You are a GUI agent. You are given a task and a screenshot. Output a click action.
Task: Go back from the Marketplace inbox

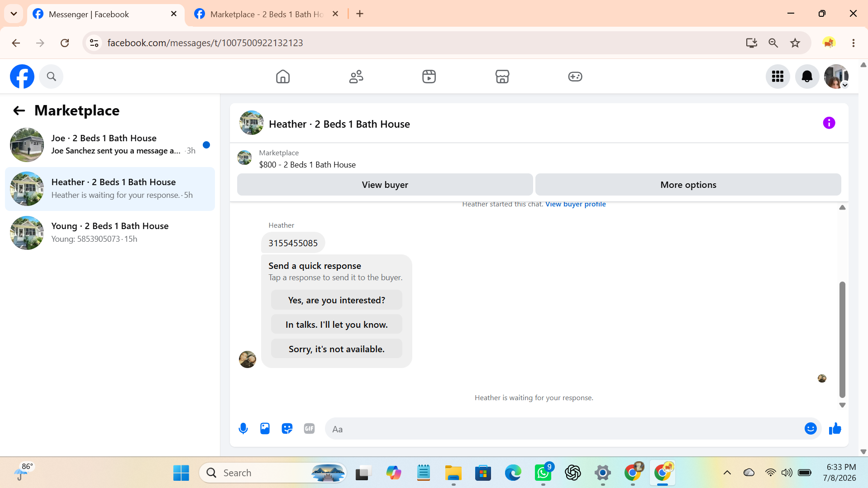[19, 110]
